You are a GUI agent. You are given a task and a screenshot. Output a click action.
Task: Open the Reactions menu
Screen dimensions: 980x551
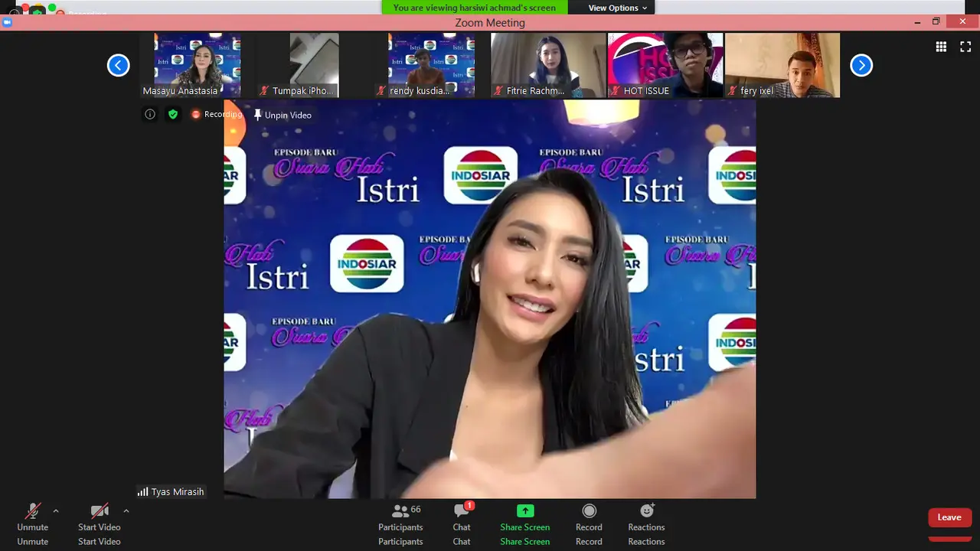click(x=646, y=517)
